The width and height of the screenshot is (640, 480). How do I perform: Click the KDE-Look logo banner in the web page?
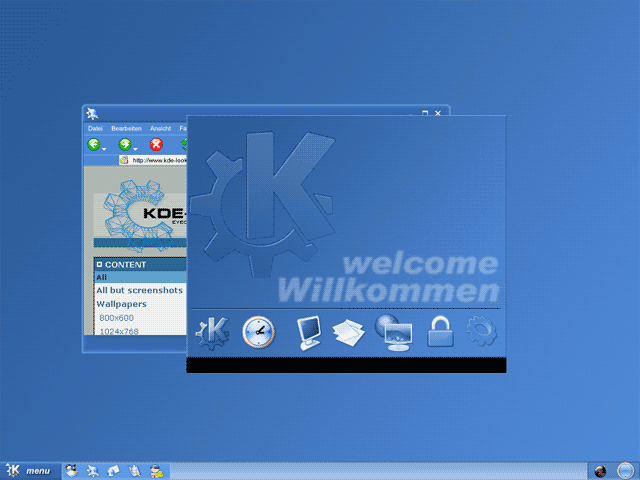pos(140,215)
